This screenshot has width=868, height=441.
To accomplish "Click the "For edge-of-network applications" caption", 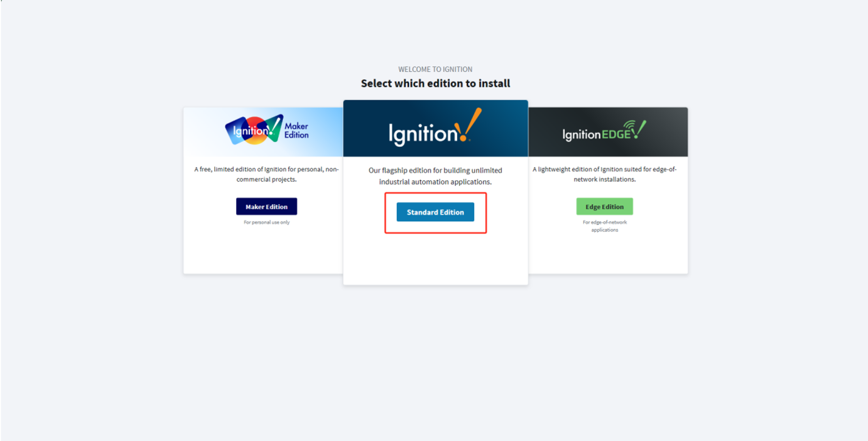I will pyautogui.click(x=604, y=226).
